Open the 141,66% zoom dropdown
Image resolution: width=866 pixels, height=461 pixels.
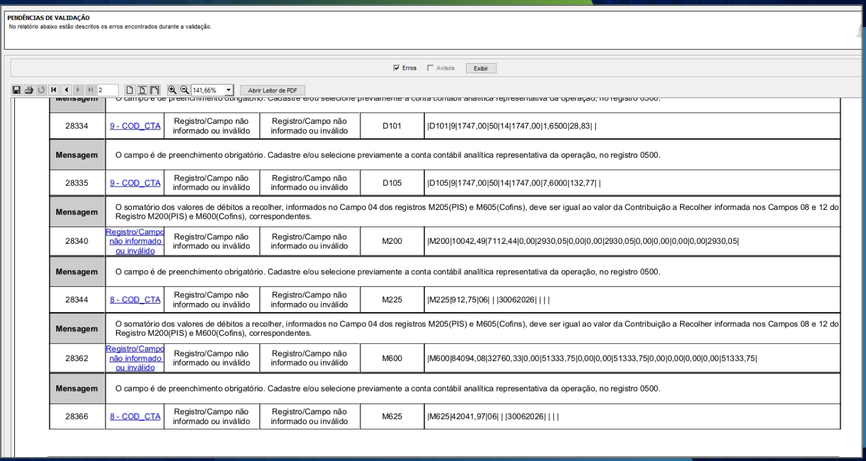(229, 90)
